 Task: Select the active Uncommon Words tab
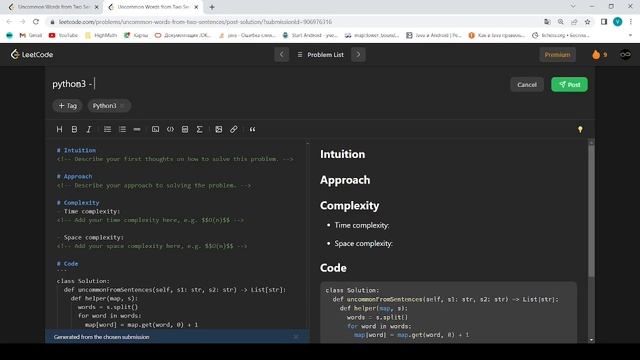[152, 7]
